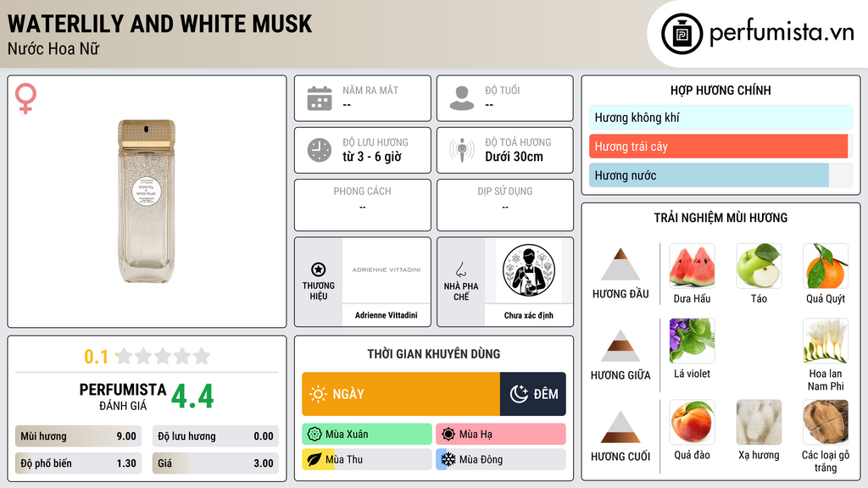Click the Phong cách style card

click(x=363, y=205)
